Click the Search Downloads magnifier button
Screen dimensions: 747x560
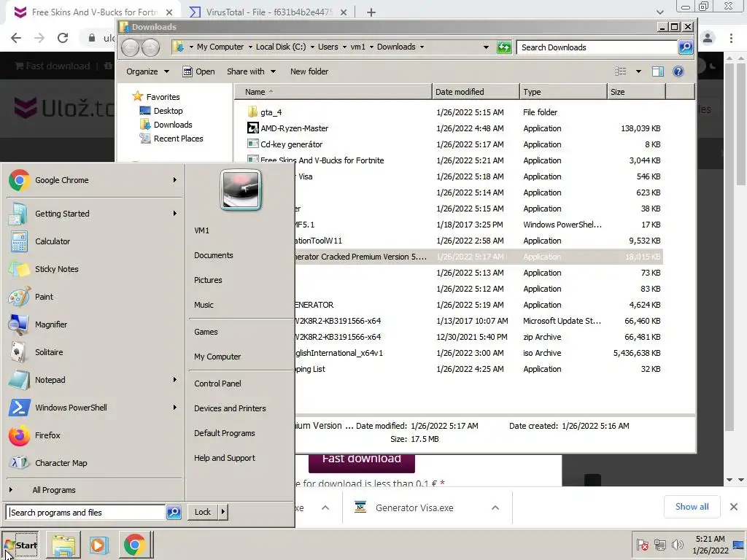(x=686, y=47)
